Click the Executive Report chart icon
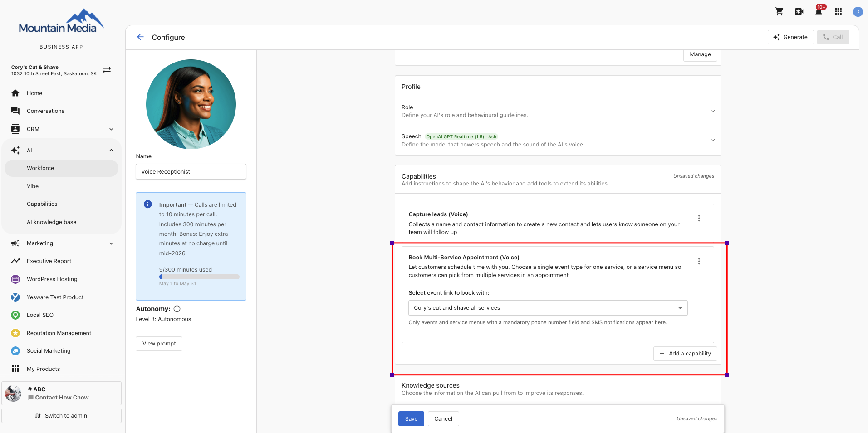Screen dimensions: 868x433 tap(15, 261)
